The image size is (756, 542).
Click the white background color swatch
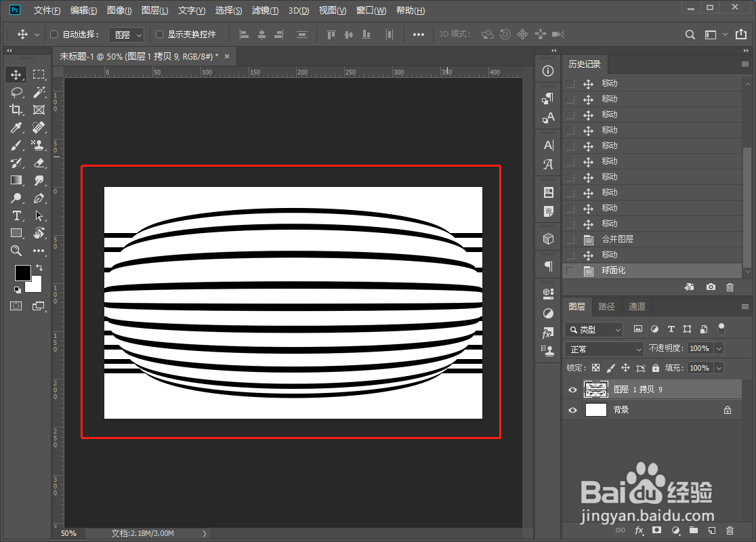36,287
